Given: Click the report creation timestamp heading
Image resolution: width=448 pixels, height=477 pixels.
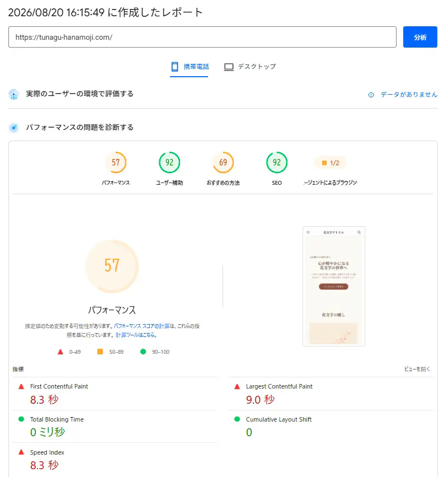Looking at the screenshot, I should [105, 12].
